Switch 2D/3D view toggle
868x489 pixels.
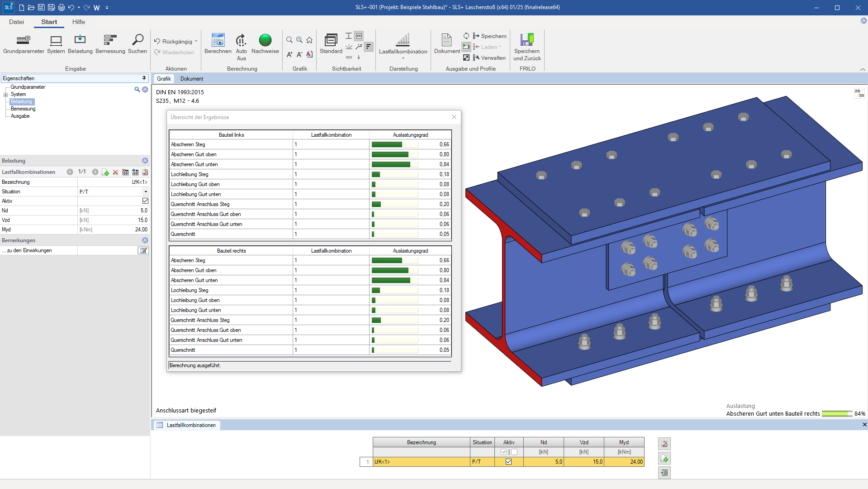859,93
